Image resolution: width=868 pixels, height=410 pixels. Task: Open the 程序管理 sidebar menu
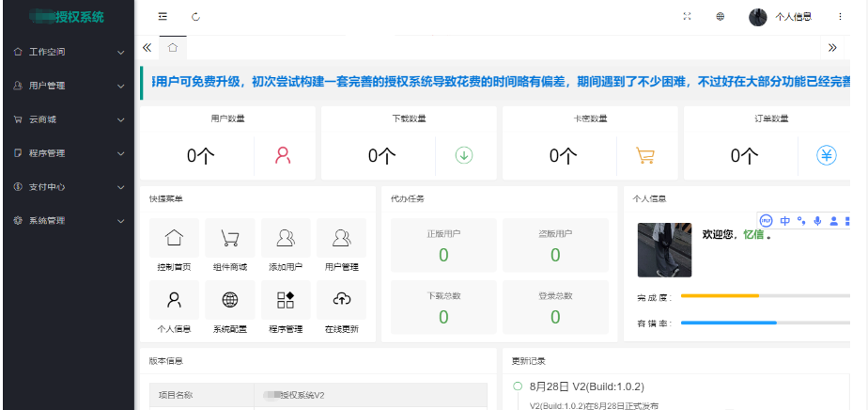(x=69, y=153)
